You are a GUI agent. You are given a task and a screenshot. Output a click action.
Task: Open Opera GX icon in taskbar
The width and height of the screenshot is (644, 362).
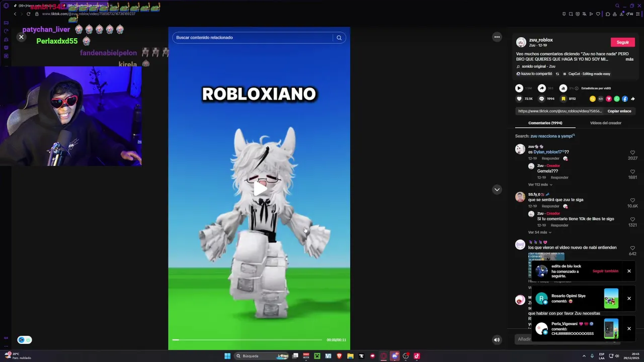point(383,356)
